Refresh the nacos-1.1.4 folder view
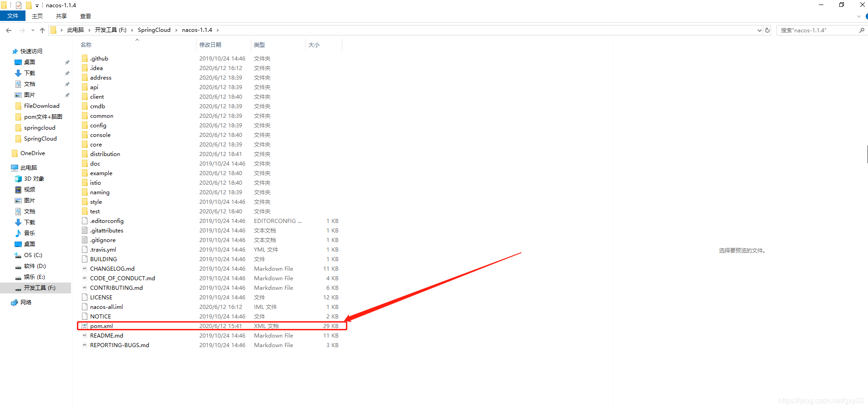The height and width of the screenshot is (409, 868). (x=767, y=30)
